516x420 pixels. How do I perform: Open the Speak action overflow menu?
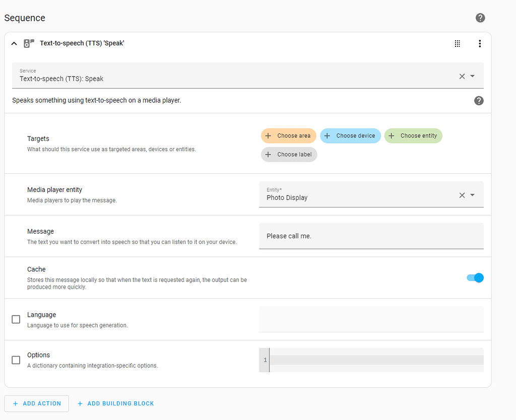480,43
